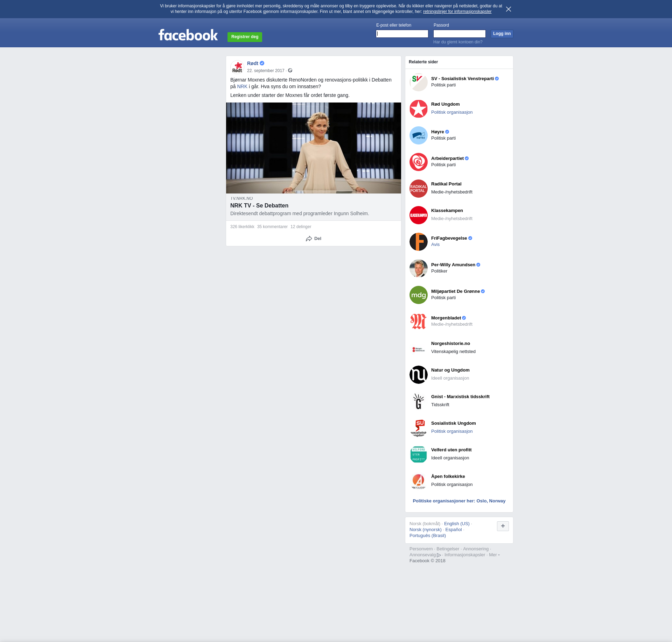Open the Høyre party logo
The width and height of the screenshot is (672, 642).
418,135
